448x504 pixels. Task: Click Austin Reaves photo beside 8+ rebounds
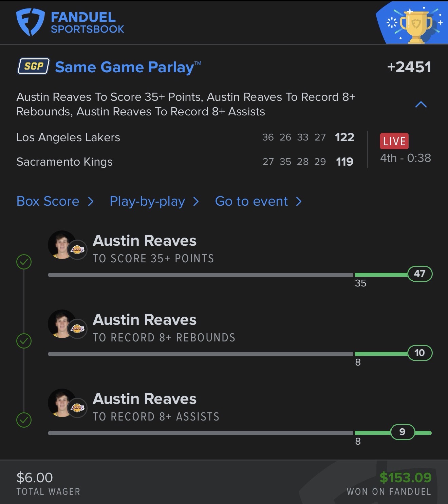(62, 323)
